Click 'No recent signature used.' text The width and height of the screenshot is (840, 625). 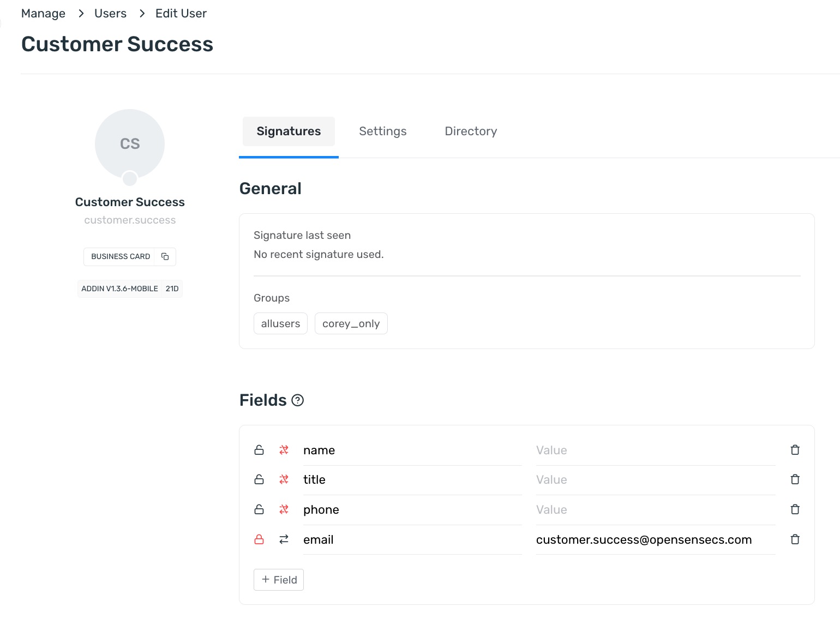[319, 255]
